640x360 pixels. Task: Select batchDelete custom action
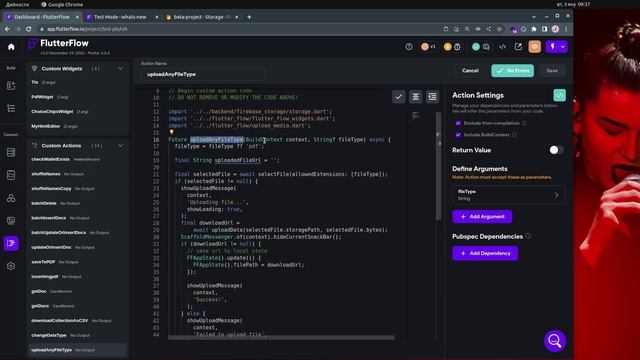[78, 203]
